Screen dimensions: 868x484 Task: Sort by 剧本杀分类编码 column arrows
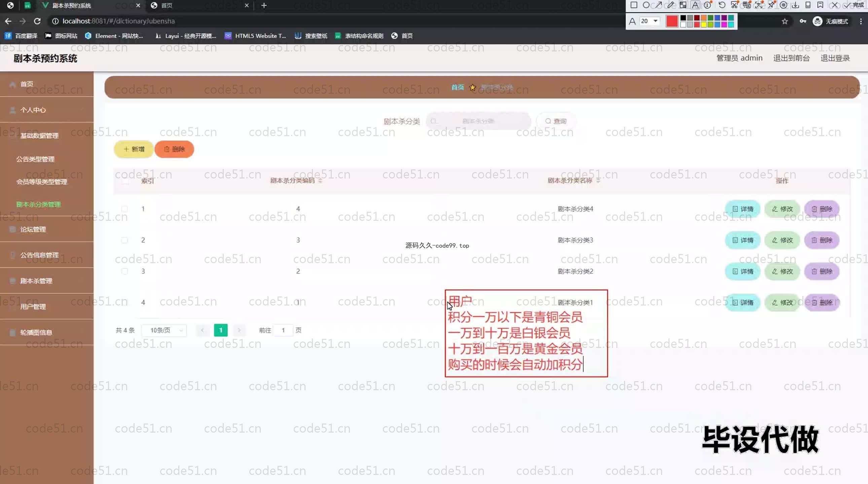[320, 181]
